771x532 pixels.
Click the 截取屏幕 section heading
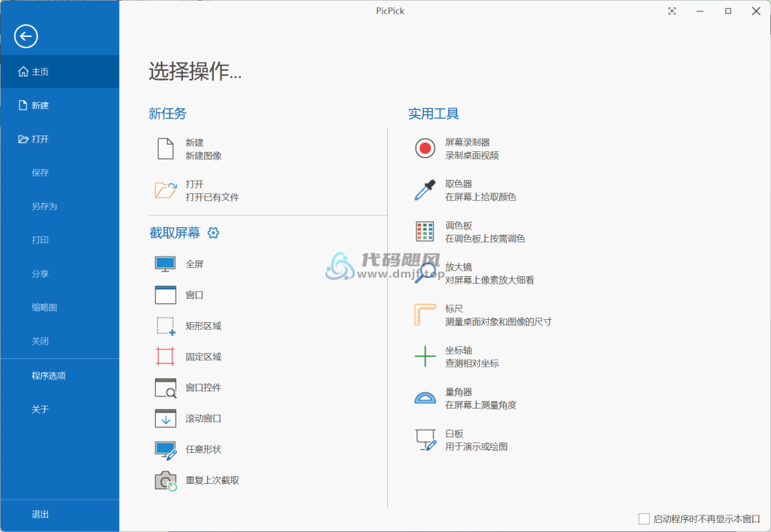(175, 233)
